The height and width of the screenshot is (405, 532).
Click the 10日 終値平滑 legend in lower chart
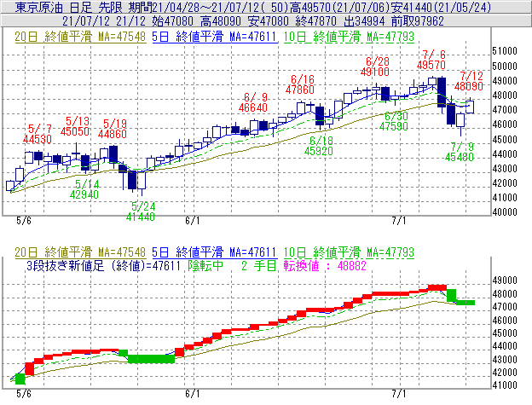click(x=349, y=252)
